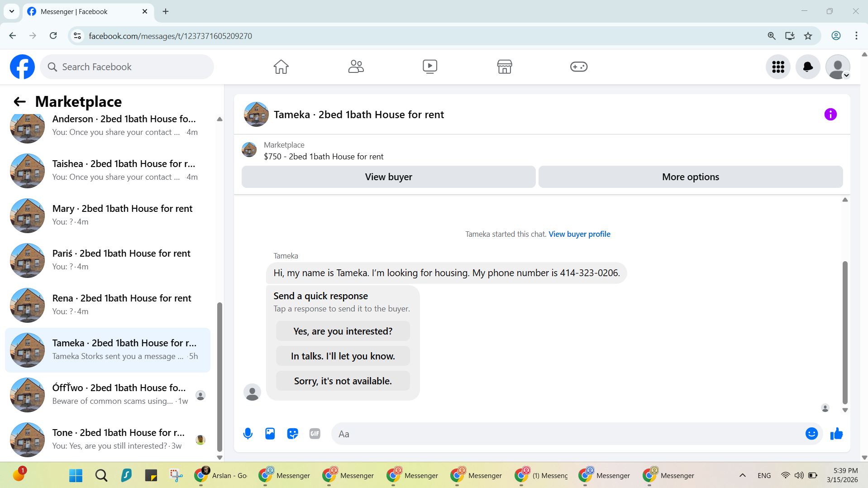Select the Messenger | Facebook tab
The width and height of the screenshot is (868, 488).
tap(87, 11)
